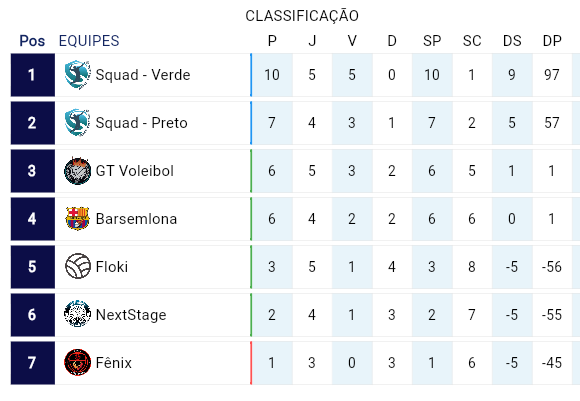Open the NextStage team logo

[x=77, y=314]
